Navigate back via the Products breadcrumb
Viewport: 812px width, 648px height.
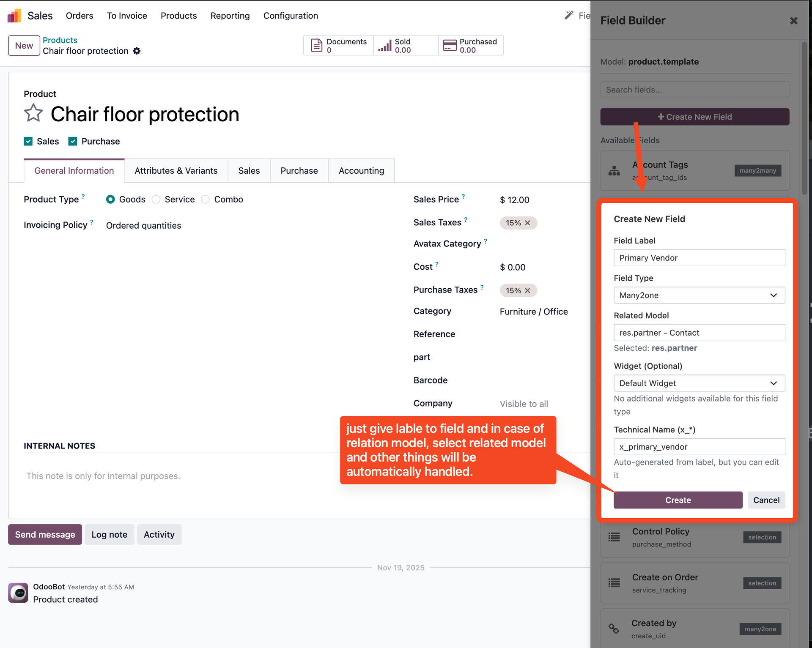coord(60,40)
